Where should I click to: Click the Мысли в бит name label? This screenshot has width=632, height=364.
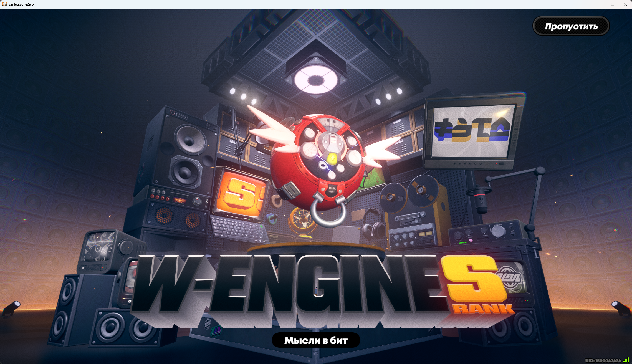coord(316,340)
